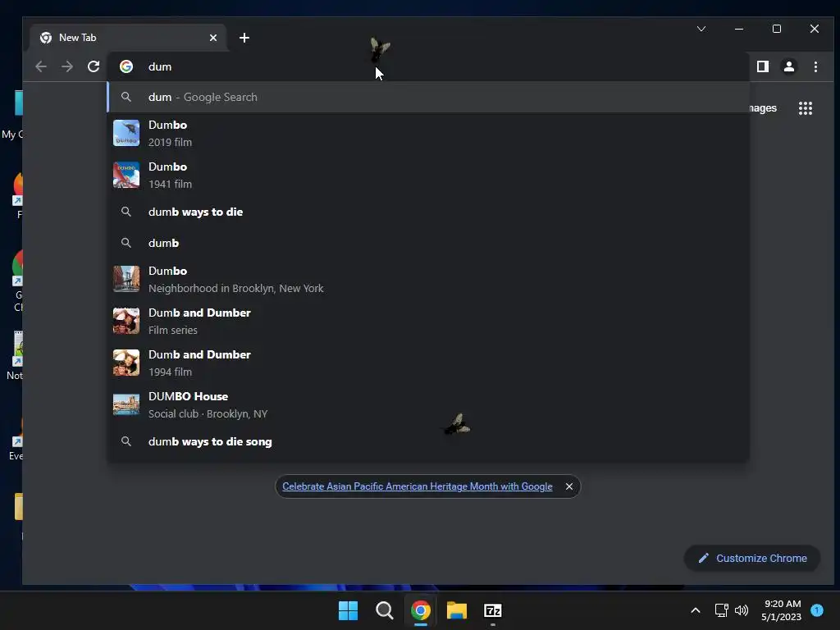Open File Explorer from the taskbar
This screenshot has width=840, height=630.
457,610
